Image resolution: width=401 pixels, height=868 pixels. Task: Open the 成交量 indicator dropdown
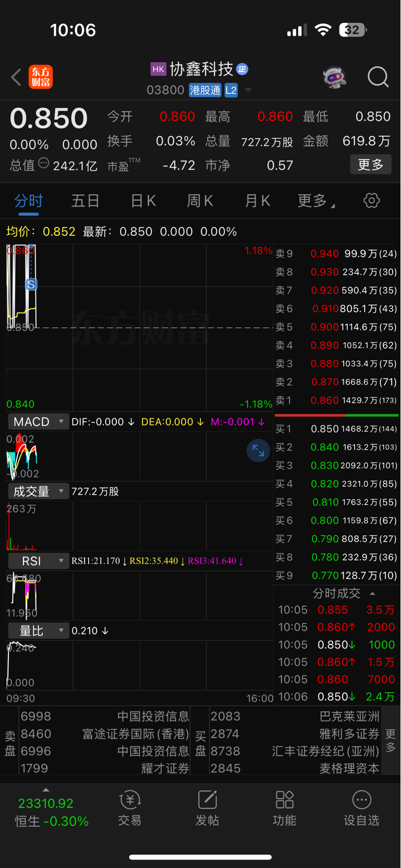click(38, 491)
